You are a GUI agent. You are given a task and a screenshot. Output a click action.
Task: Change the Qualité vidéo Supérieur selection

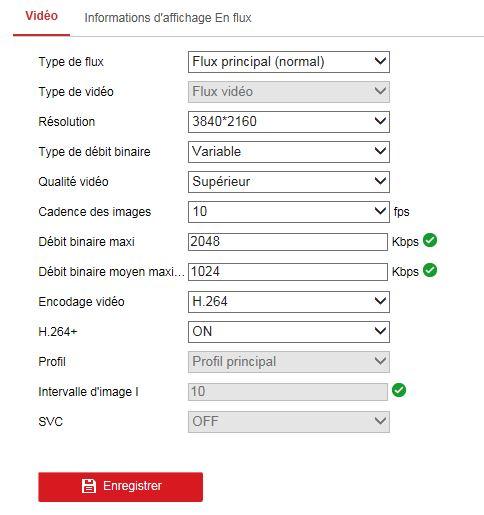[x=289, y=182]
